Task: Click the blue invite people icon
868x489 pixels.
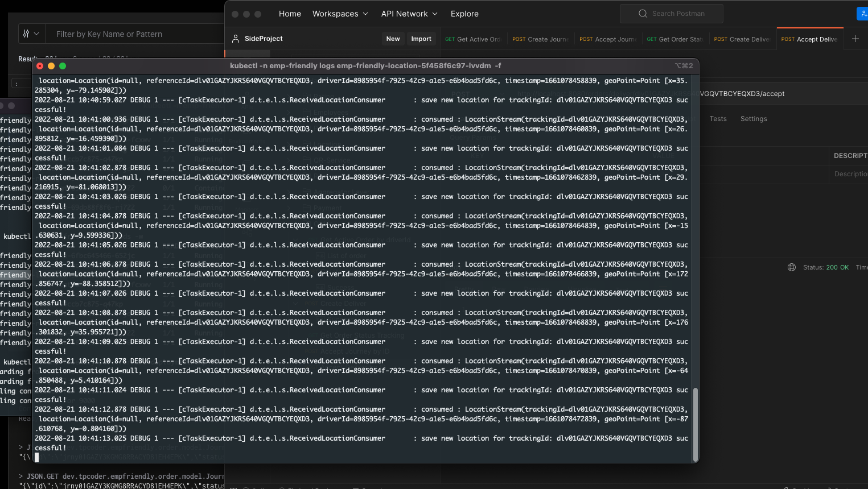Action: coord(863,14)
